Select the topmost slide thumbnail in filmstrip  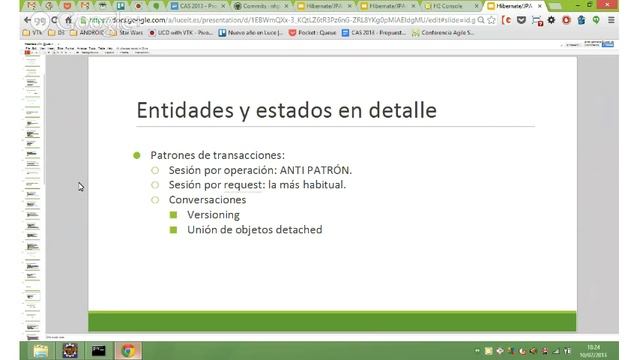32,61
